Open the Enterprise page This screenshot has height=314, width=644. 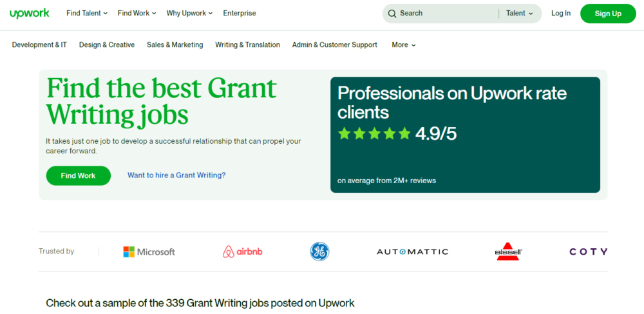[x=240, y=13]
